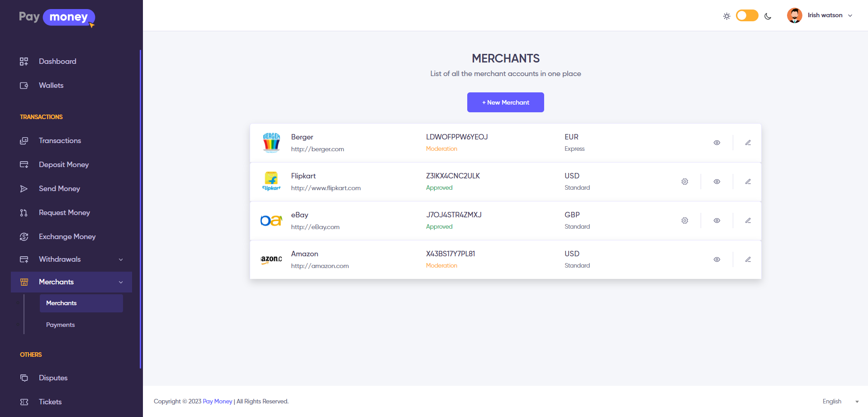Open the settings gear for eBay merchant
Image resolution: width=868 pixels, height=417 pixels.
(685, 220)
